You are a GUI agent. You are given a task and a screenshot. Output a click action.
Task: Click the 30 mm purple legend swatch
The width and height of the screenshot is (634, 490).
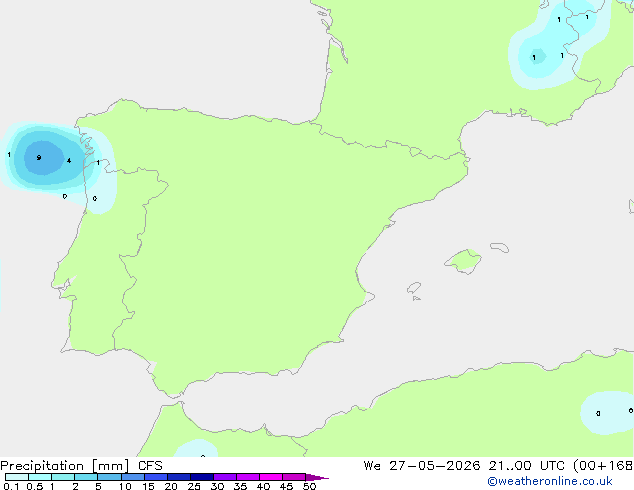225,477
